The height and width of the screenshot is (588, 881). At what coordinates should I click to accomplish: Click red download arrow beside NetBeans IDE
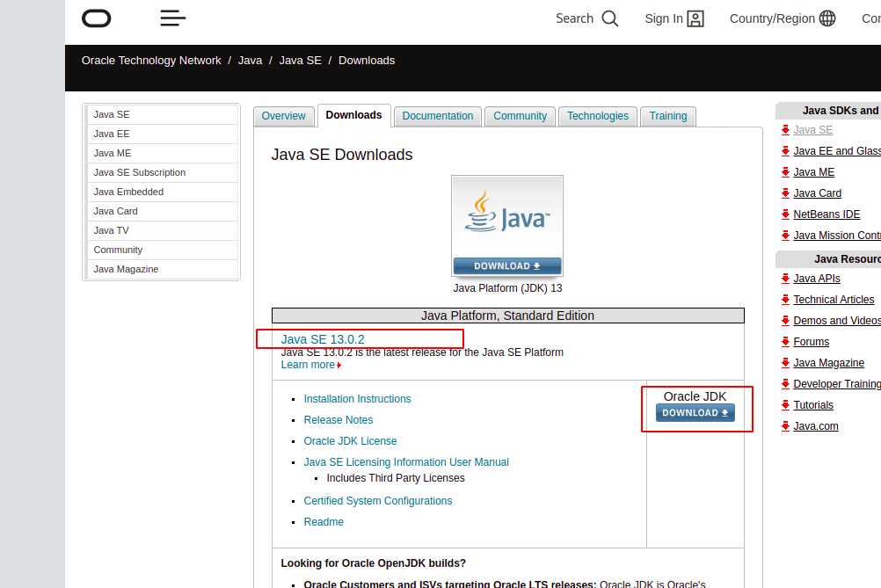(x=785, y=214)
